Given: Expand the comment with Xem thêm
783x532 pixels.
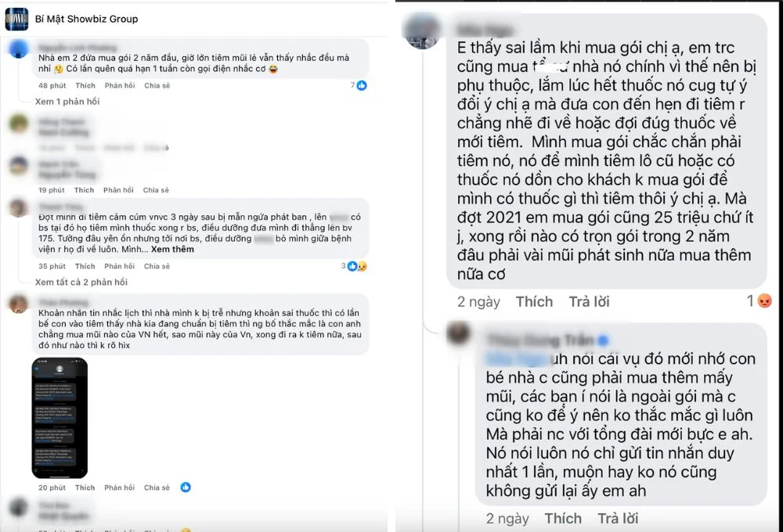Looking at the screenshot, I should pyautogui.click(x=172, y=249).
